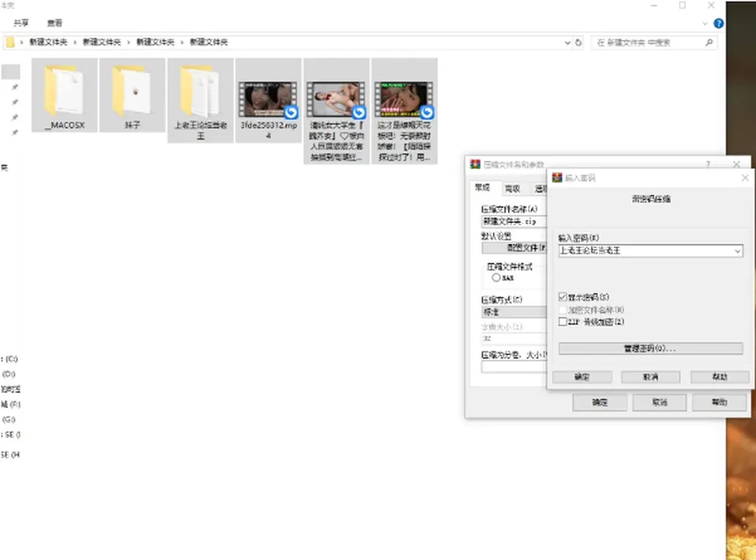Refresh the folder via address bar refresh icon
The image size is (756, 560).
click(x=579, y=43)
